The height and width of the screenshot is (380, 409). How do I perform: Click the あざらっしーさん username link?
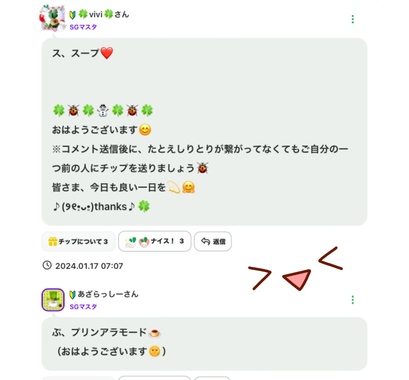click(x=108, y=294)
